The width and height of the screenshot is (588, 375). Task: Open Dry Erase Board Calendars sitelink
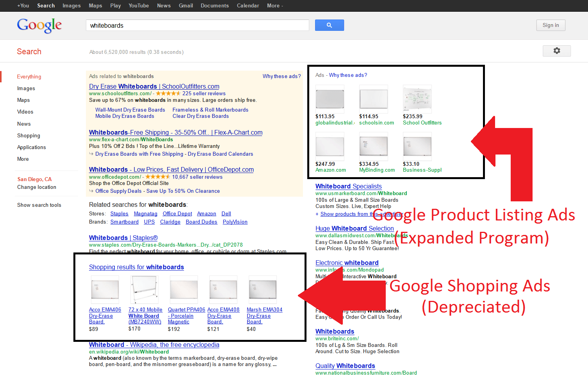220,154
